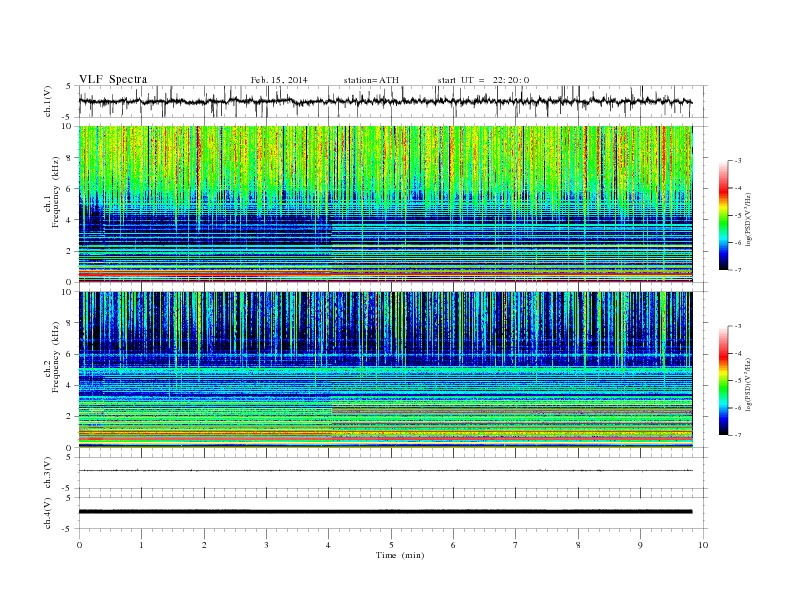
Task: Click the ch.2 spectrogram panel
Action: tap(385, 370)
